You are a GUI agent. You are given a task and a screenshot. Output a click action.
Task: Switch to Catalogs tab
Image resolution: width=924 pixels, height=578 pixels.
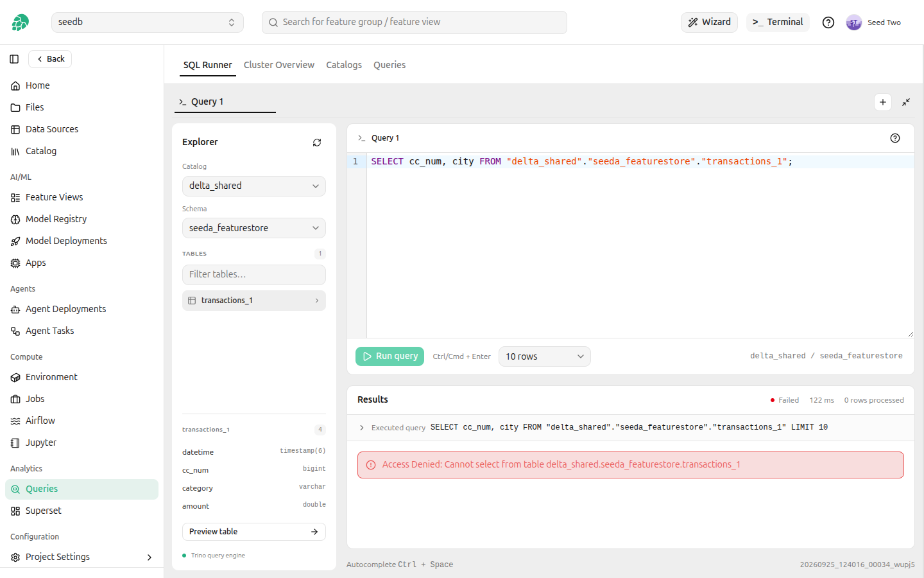click(x=344, y=65)
